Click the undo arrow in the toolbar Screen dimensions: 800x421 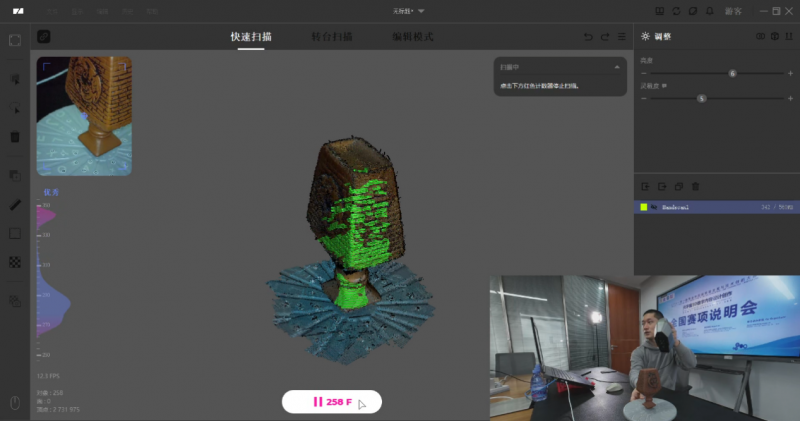pyautogui.click(x=588, y=37)
